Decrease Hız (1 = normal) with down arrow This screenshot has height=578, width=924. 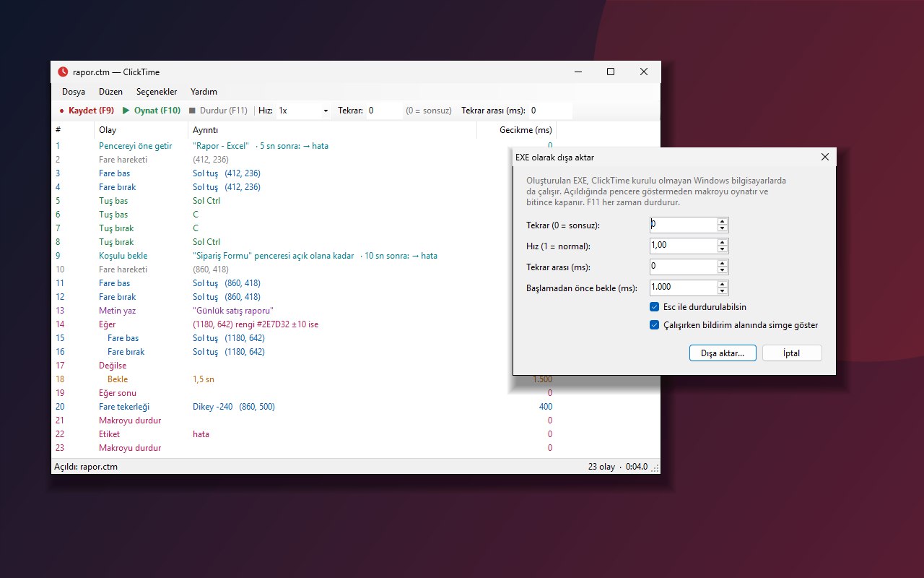point(723,249)
